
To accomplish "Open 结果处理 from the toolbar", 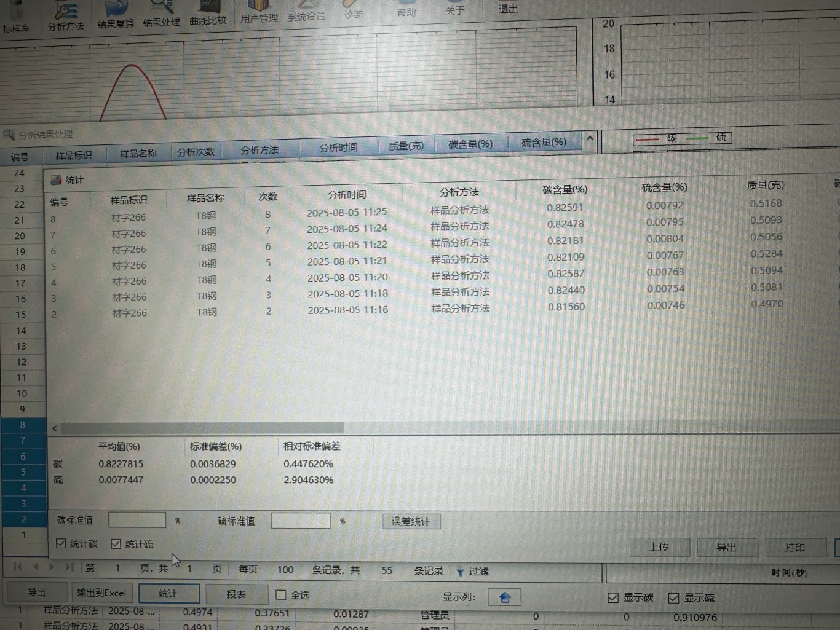I will [x=162, y=14].
